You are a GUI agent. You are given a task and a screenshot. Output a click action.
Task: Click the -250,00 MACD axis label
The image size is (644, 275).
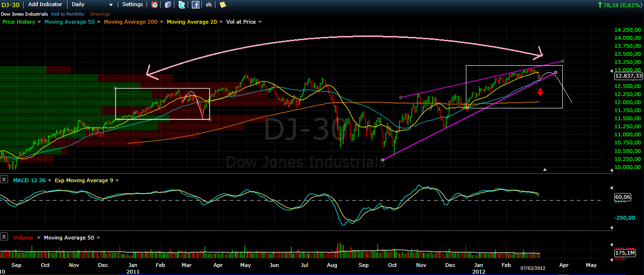coord(625,219)
